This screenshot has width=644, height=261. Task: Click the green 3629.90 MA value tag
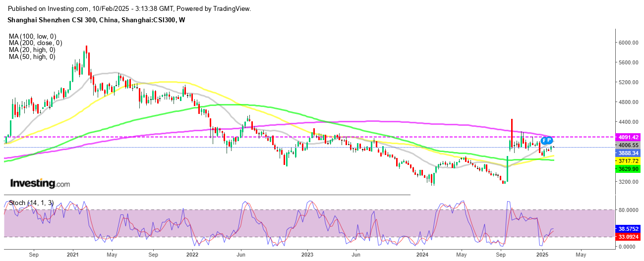pyautogui.click(x=628, y=169)
